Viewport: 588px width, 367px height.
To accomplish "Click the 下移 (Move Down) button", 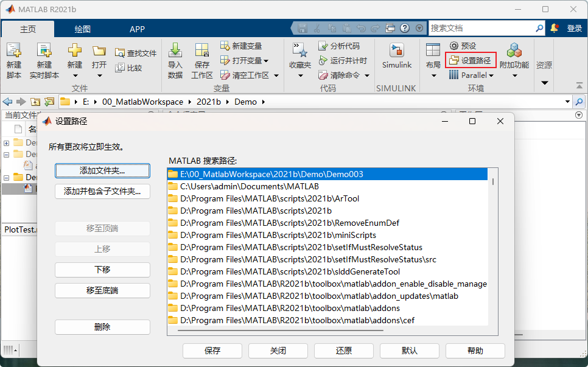I will pos(102,270).
